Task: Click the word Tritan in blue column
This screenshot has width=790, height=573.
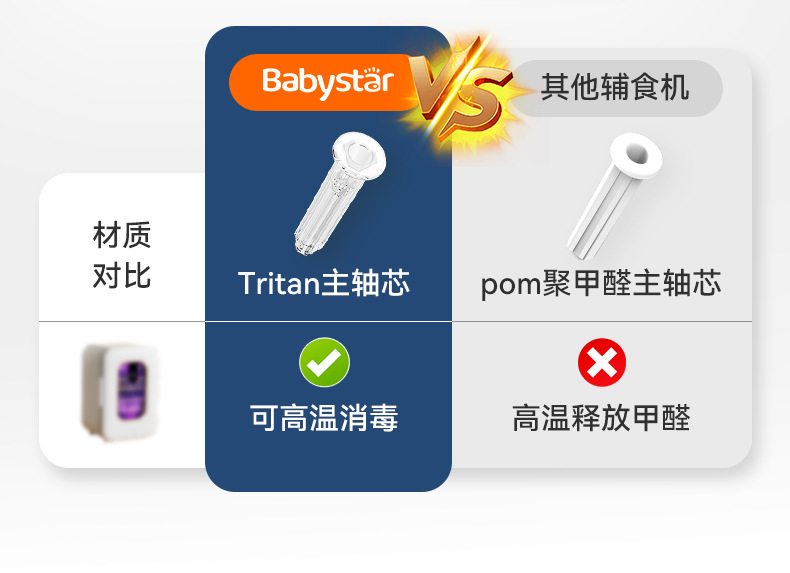Action: 279,283
